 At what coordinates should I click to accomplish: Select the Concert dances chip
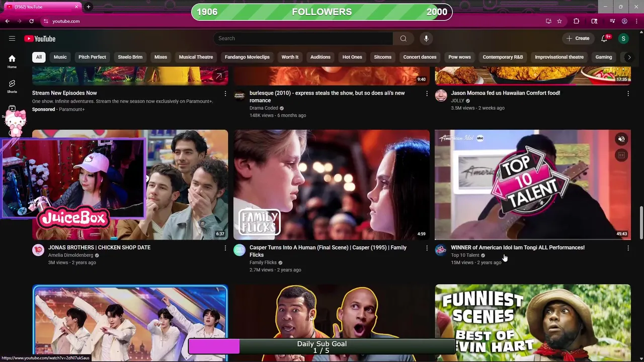[420, 57]
